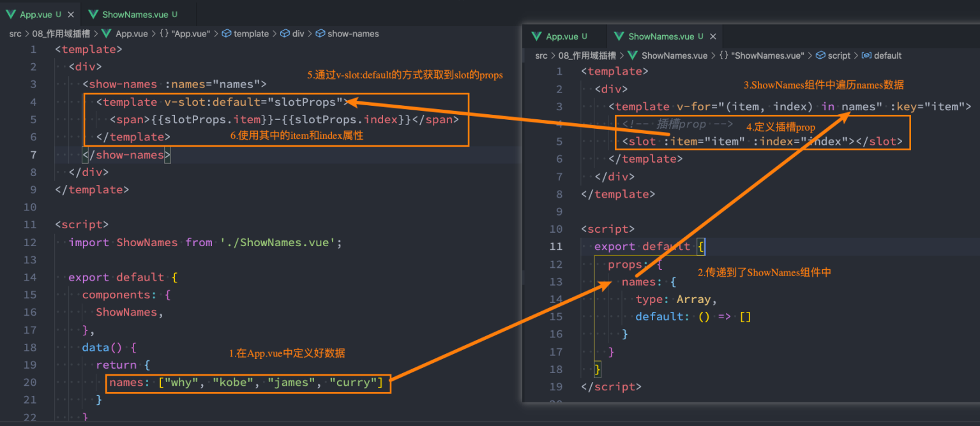Click 'components: {' line in App.vue
The width and height of the screenshot is (980, 426).
[x=126, y=295]
